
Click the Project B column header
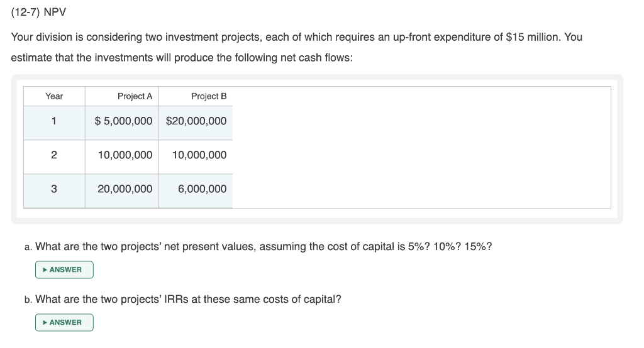click(x=209, y=96)
